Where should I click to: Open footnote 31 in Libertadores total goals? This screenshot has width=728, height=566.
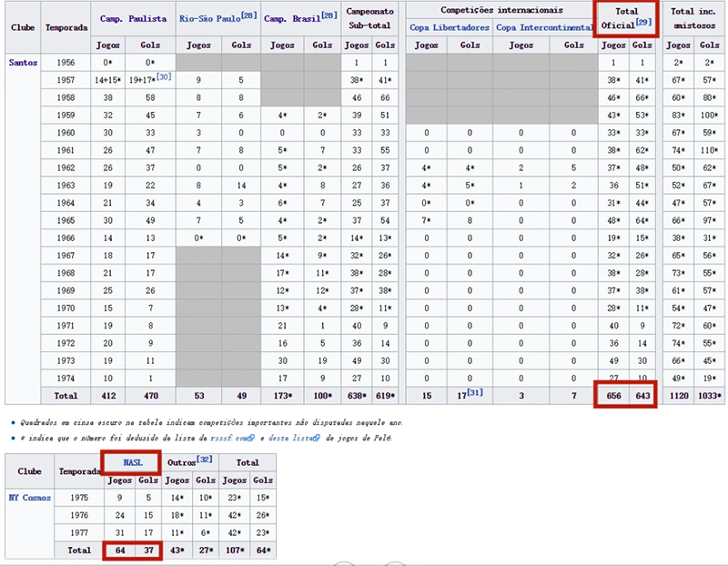(474, 392)
